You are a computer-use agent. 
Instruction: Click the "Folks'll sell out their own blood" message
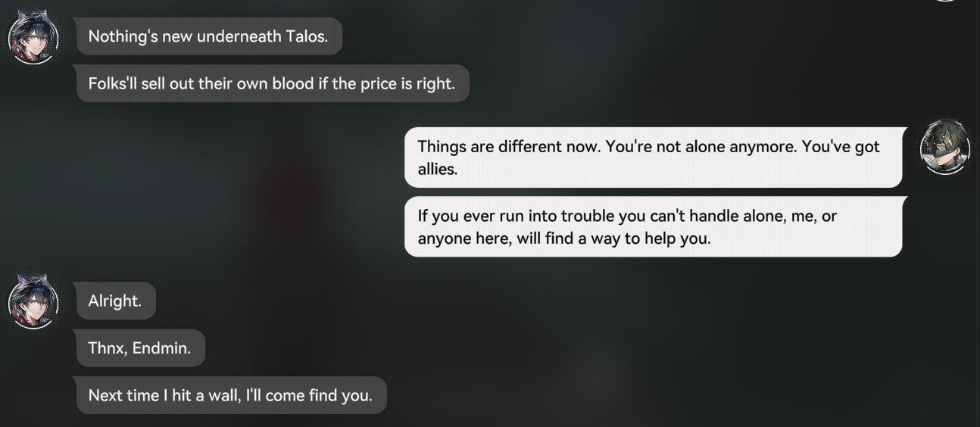point(272,83)
